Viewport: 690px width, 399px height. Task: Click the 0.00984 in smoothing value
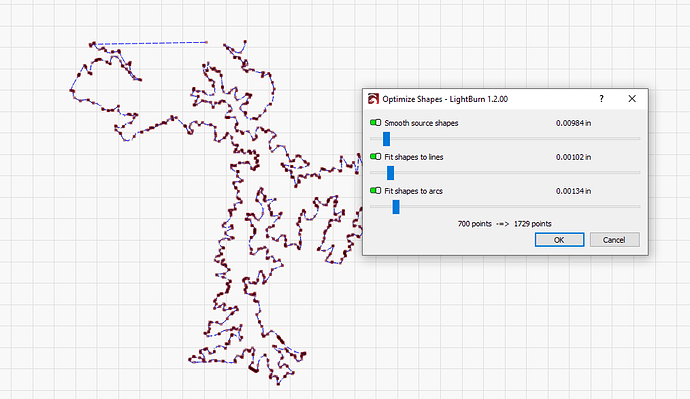573,123
